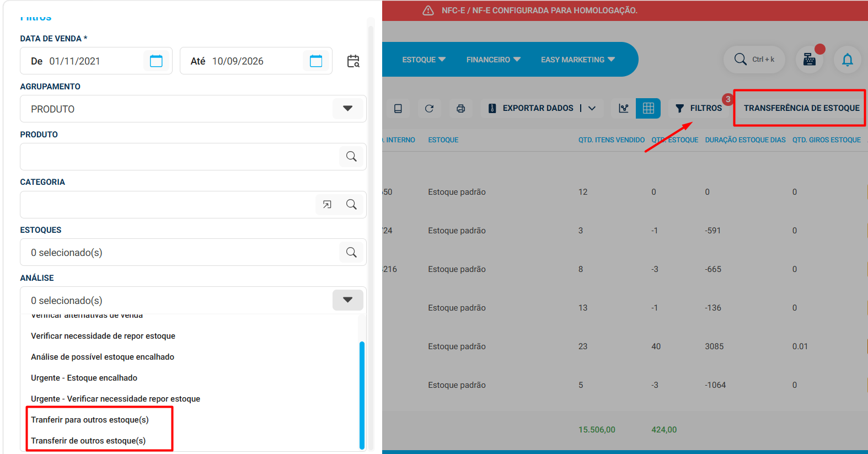The width and height of the screenshot is (868, 454).
Task: Switch to chart view icon
Action: click(x=624, y=108)
